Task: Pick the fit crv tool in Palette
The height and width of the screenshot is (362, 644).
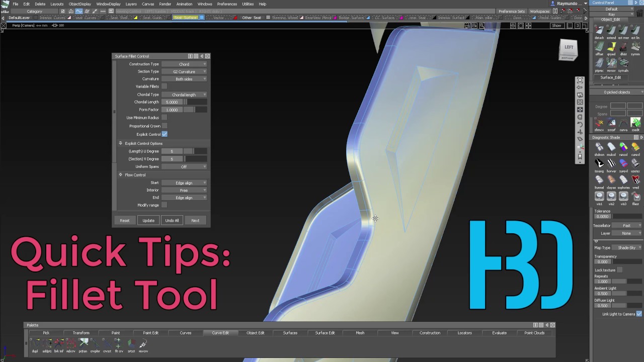Action: pyautogui.click(x=119, y=345)
